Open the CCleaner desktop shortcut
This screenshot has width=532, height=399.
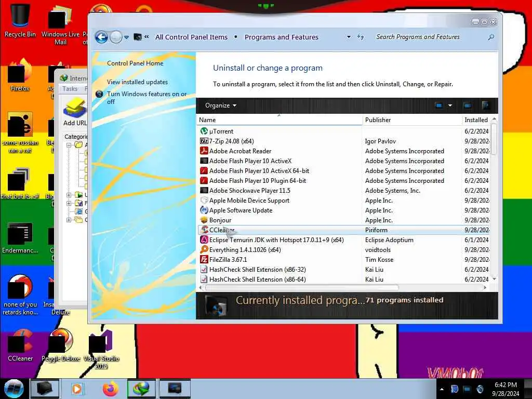point(20,345)
